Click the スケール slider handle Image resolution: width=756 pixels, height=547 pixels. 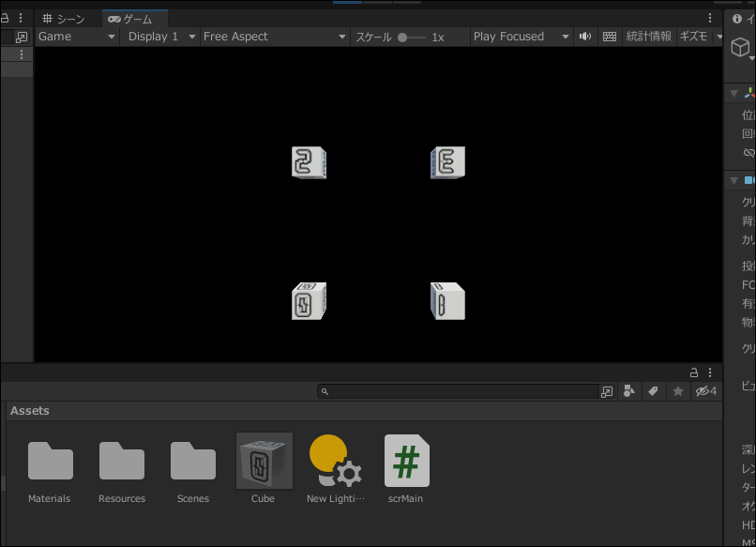point(402,38)
